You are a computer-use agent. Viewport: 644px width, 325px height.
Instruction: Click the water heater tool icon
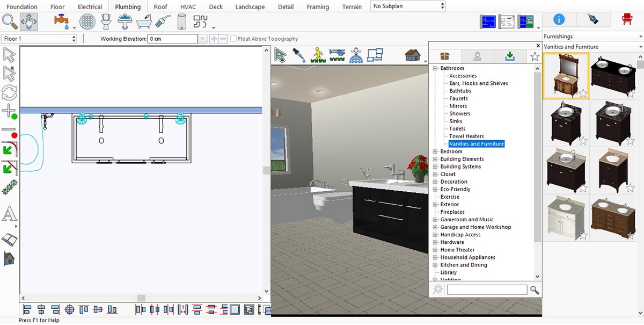[x=181, y=21]
